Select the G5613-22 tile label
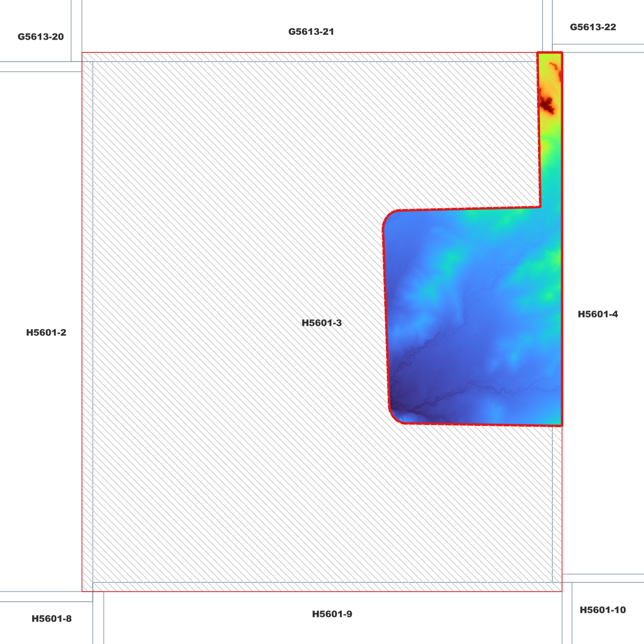644x644 pixels. click(593, 27)
